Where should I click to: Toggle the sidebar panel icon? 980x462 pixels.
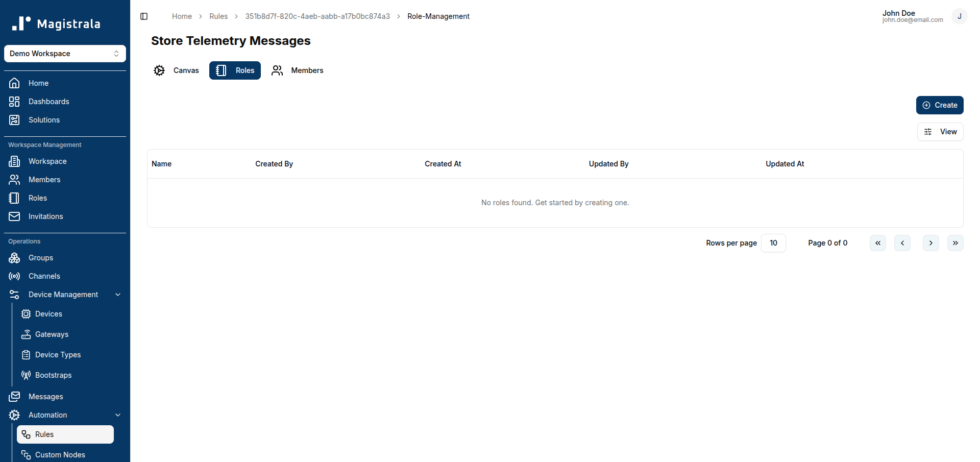pyautogui.click(x=144, y=16)
